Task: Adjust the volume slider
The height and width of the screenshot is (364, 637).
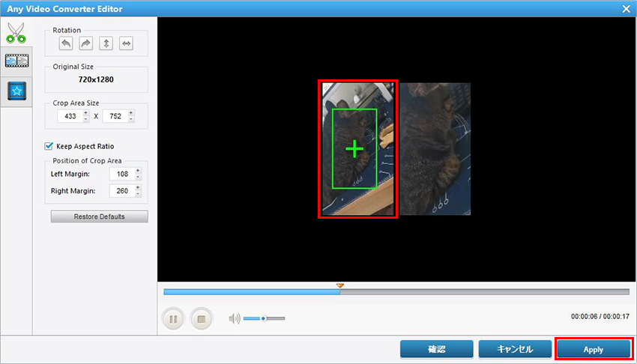Action: 263,319
